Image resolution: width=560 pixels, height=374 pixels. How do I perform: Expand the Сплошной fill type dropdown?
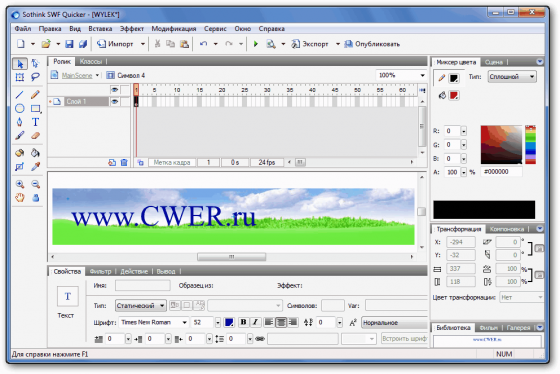tap(512, 77)
